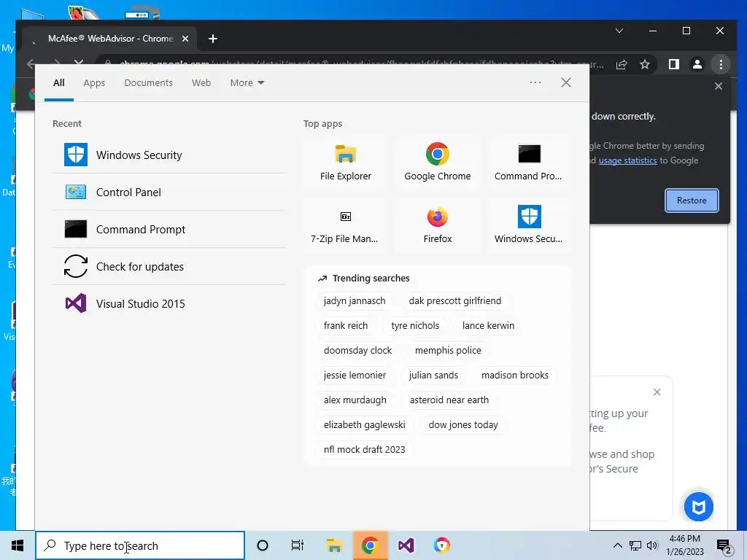Open Chrome tab search chevron
This screenshot has width=747, height=560.
point(619,31)
